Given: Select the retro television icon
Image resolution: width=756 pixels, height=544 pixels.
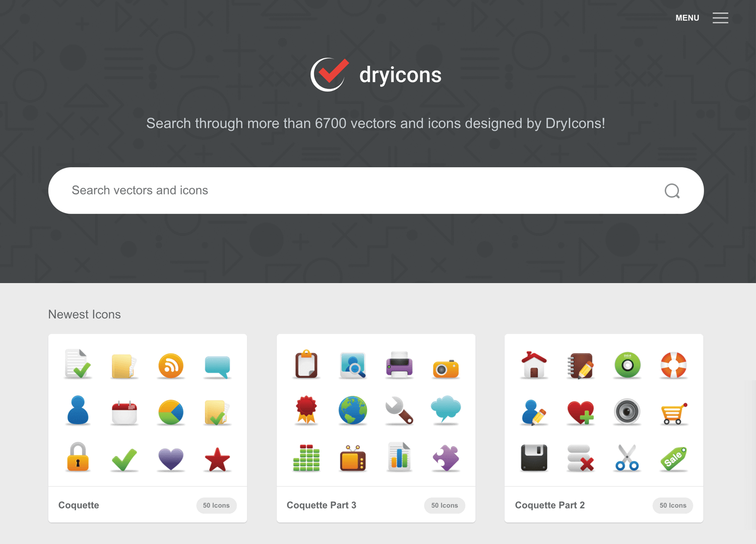Looking at the screenshot, I should pos(353,458).
